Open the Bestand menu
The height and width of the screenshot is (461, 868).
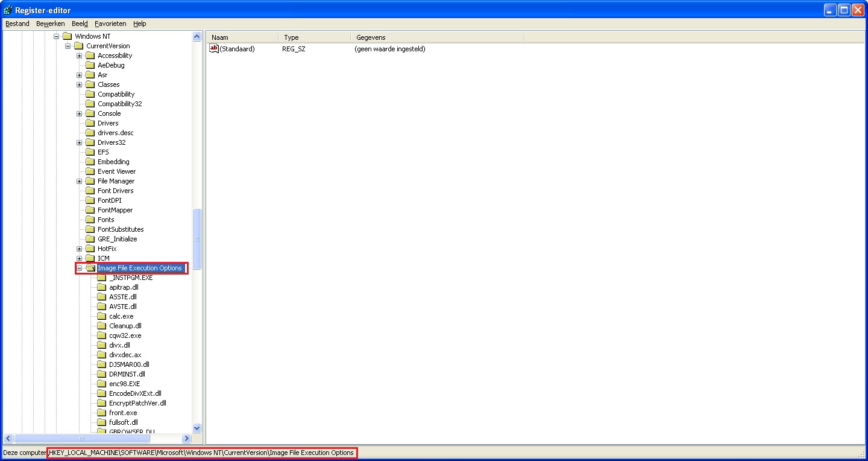[x=17, y=24]
